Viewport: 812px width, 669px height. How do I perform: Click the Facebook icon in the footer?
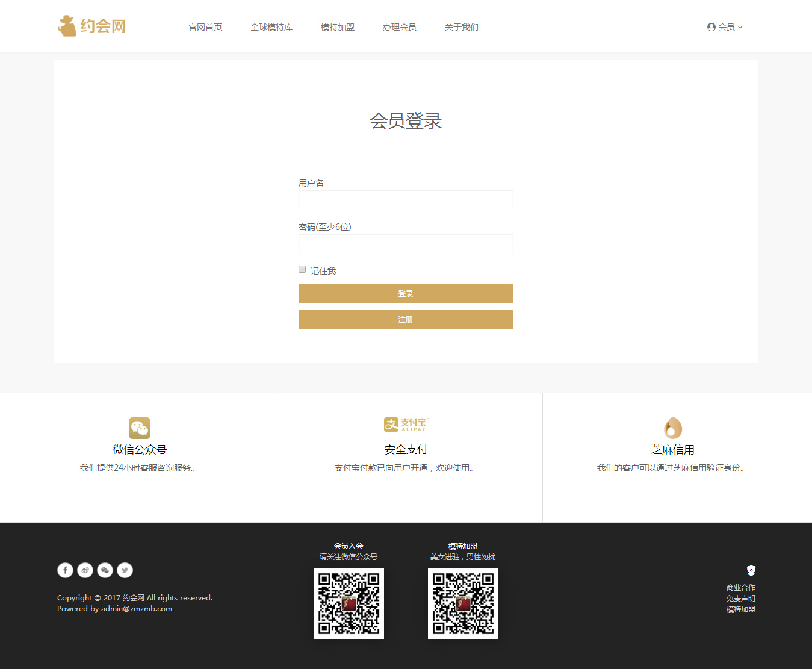pos(65,570)
